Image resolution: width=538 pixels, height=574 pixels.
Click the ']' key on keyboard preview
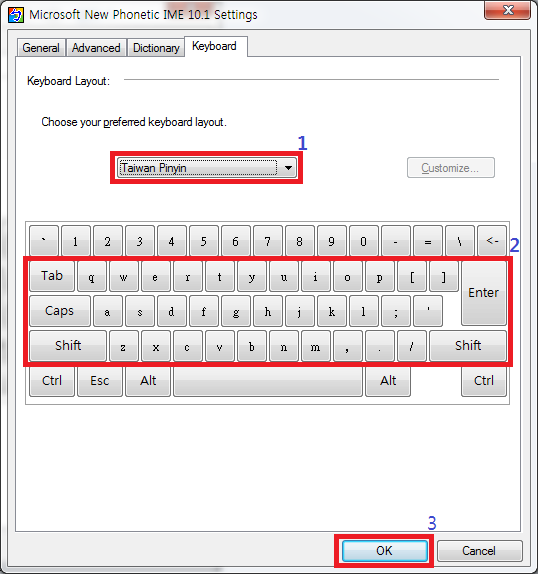click(x=444, y=276)
